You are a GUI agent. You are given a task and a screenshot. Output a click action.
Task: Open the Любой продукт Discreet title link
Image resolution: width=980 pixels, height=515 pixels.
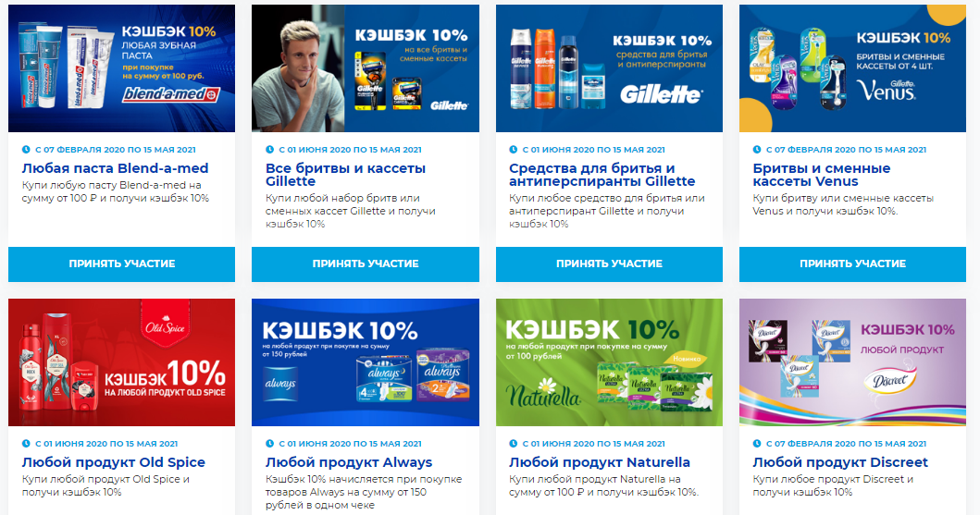(x=840, y=462)
